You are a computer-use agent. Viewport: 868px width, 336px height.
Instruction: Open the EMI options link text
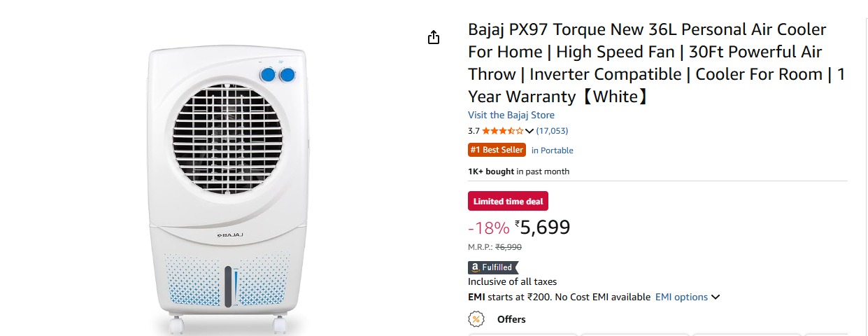(681, 297)
